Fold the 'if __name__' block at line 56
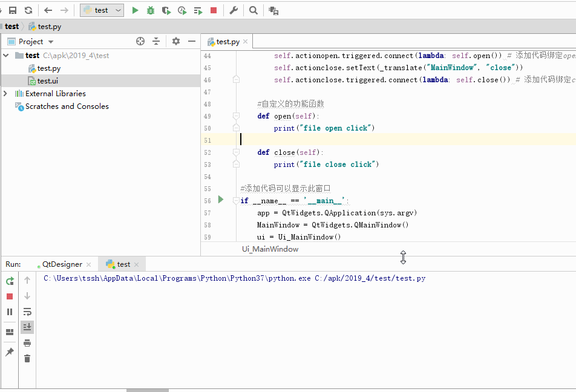 pyautogui.click(x=236, y=201)
